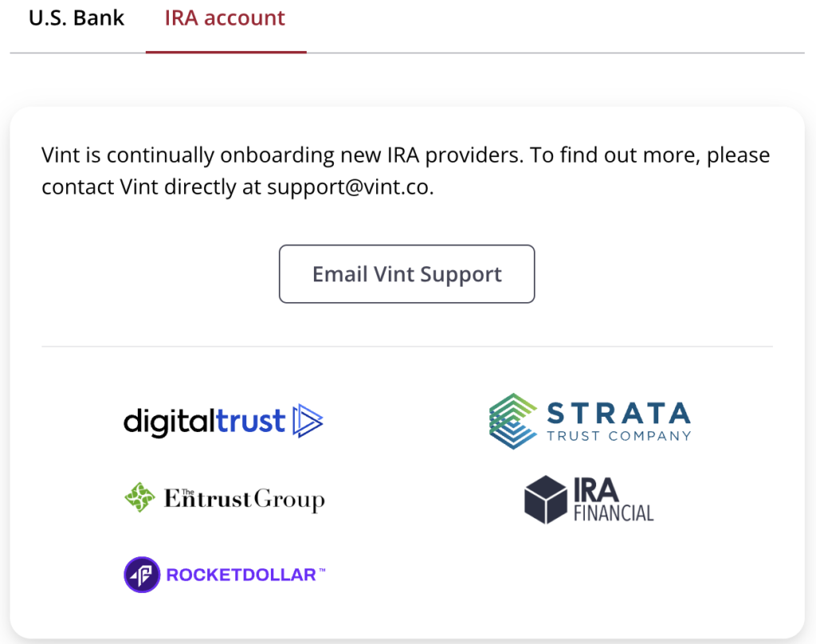
Task: Switch to the U.S. Bank tab
Action: [76, 18]
